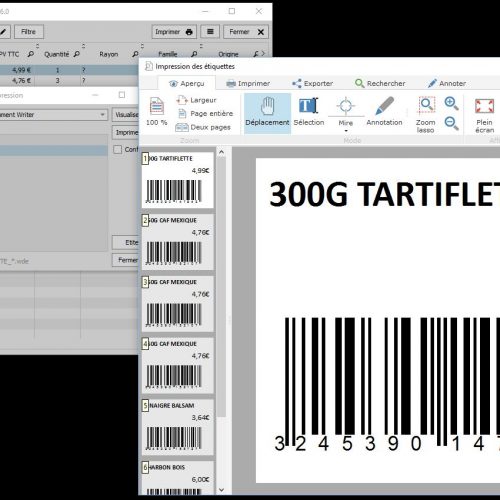Click the Filtre button
Viewport: 500px width, 500px height.
pyautogui.click(x=29, y=32)
